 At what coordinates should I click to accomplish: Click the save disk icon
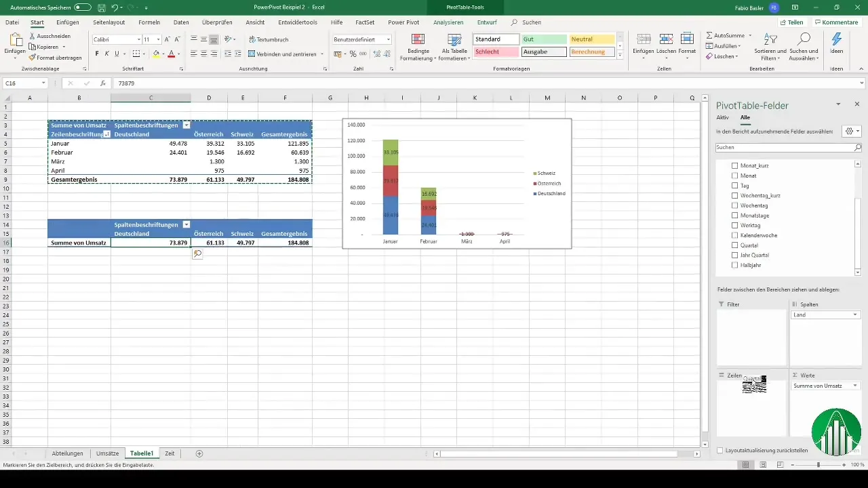(x=101, y=7)
